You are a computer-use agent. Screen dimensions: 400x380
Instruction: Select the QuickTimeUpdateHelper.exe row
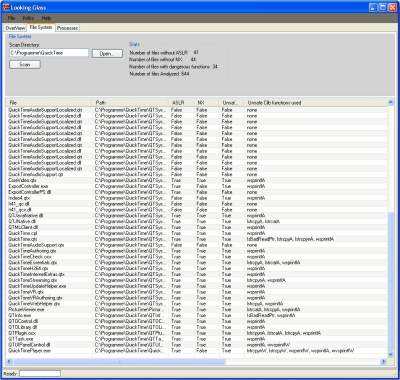click(x=197, y=286)
